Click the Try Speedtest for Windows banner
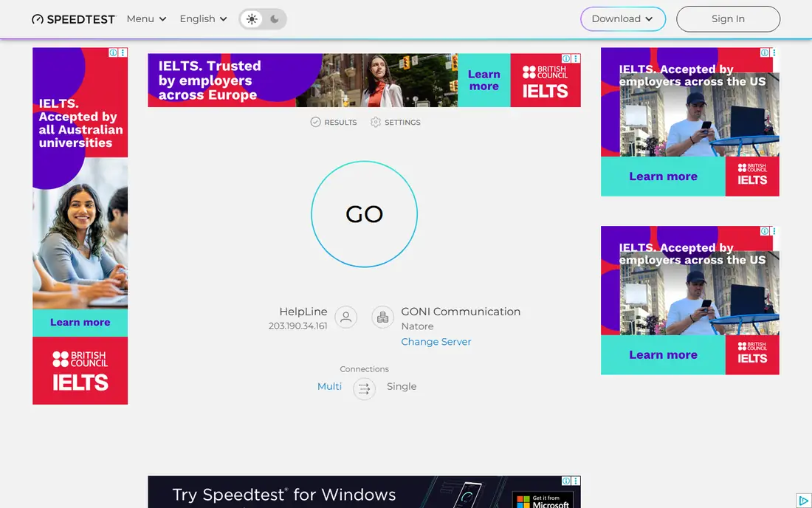The height and width of the screenshot is (508, 812). click(x=364, y=492)
